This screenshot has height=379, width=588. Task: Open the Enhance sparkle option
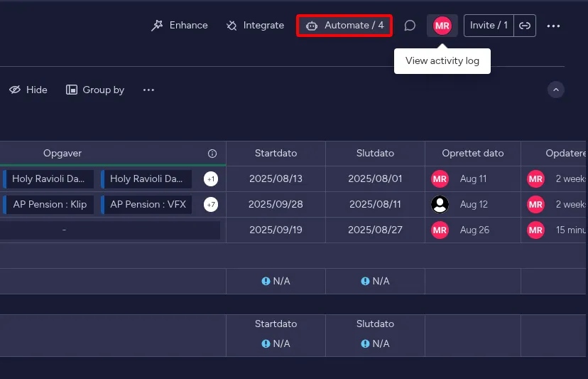point(180,26)
